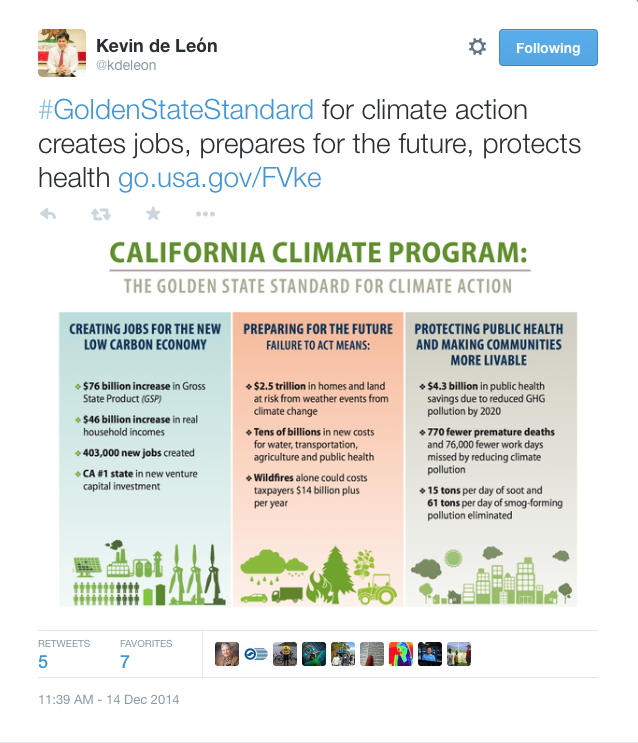Toggle the Following button

pyautogui.click(x=548, y=47)
